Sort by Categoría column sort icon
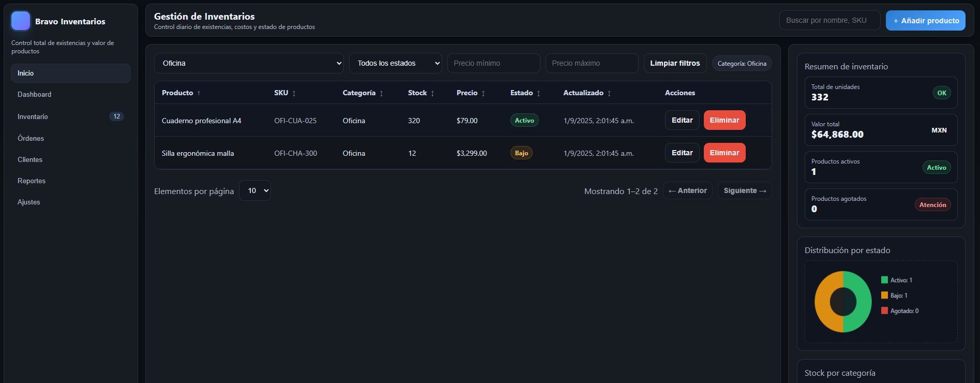Viewport: 980px width, 383px height. [381, 93]
